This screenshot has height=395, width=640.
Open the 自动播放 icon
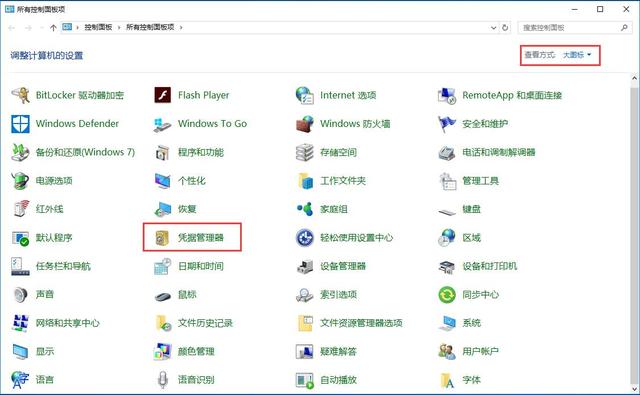304,380
